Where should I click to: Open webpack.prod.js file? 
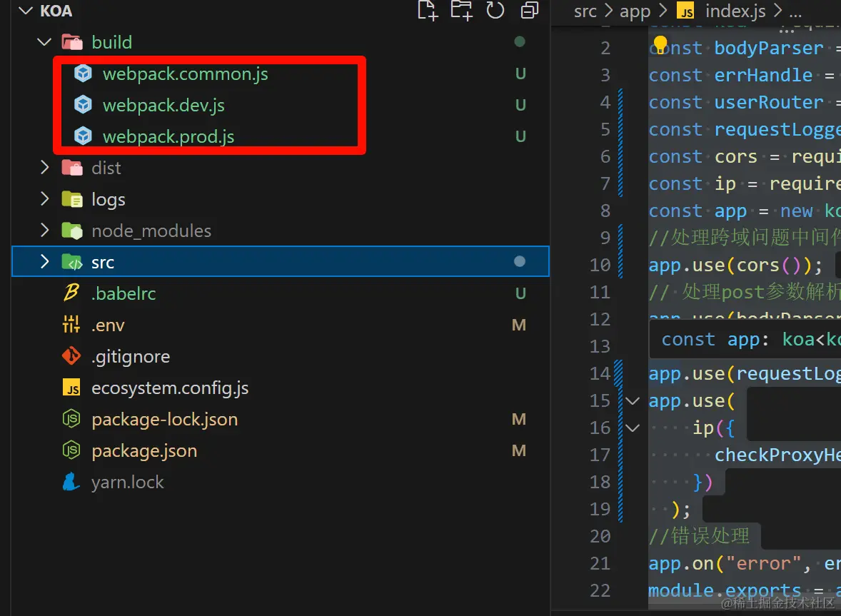pyautogui.click(x=168, y=137)
